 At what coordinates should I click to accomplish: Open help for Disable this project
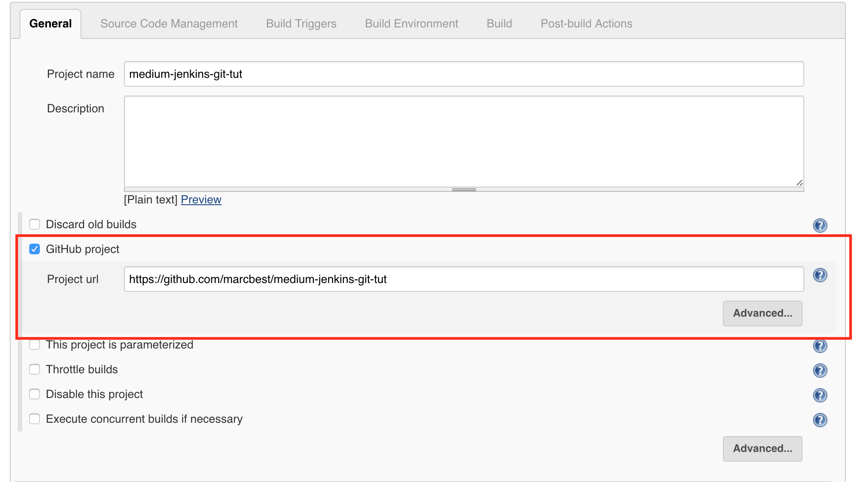click(820, 395)
